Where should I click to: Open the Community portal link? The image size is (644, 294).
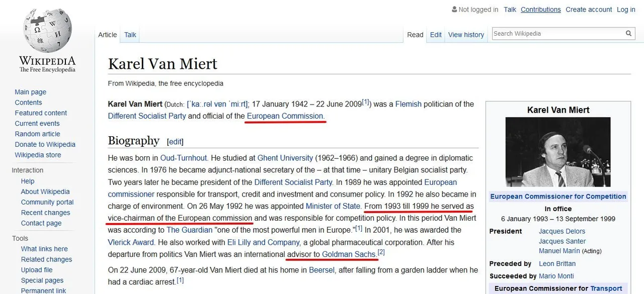[47, 202]
